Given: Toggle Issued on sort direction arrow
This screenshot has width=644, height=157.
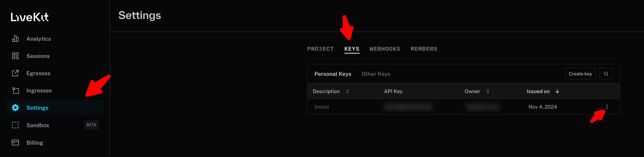Looking at the screenshot, I should (557, 91).
